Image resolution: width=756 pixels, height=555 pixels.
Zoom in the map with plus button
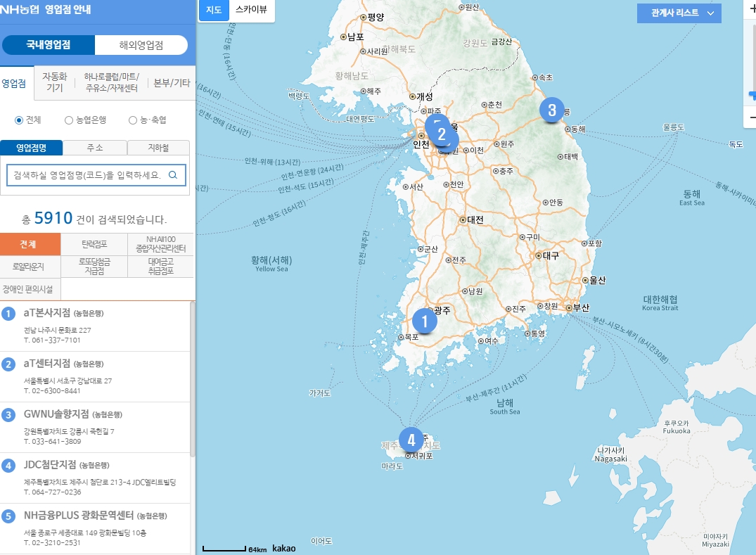click(751, 9)
